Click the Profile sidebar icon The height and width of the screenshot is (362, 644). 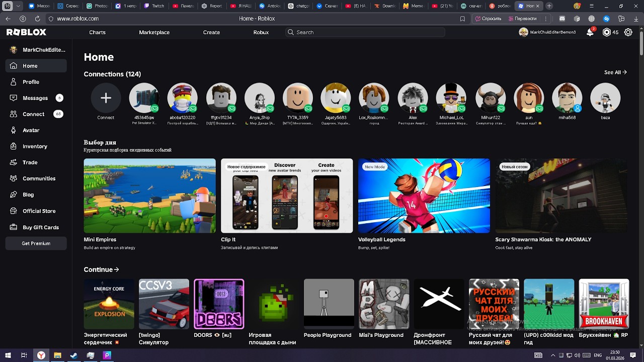tap(14, 82)
